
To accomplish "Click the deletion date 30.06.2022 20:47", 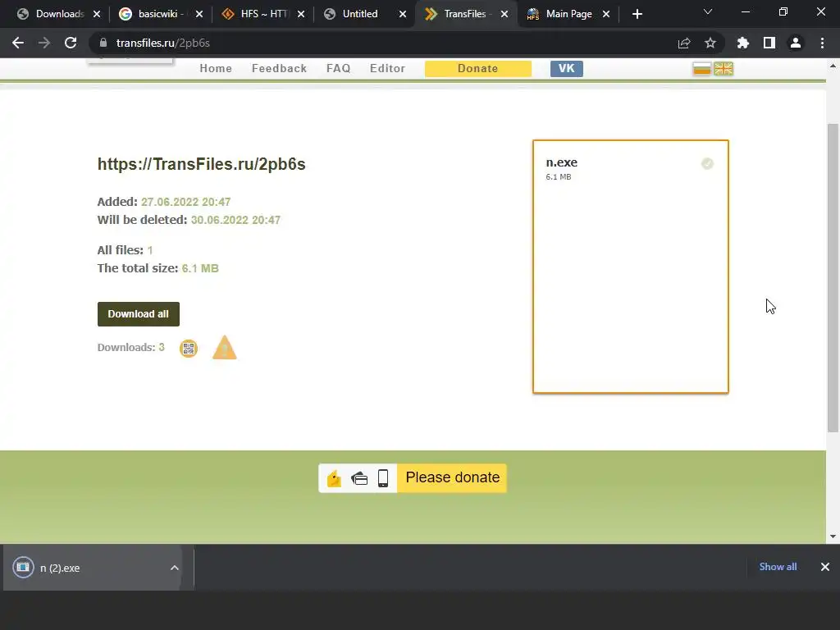I will tap(235, 220).
